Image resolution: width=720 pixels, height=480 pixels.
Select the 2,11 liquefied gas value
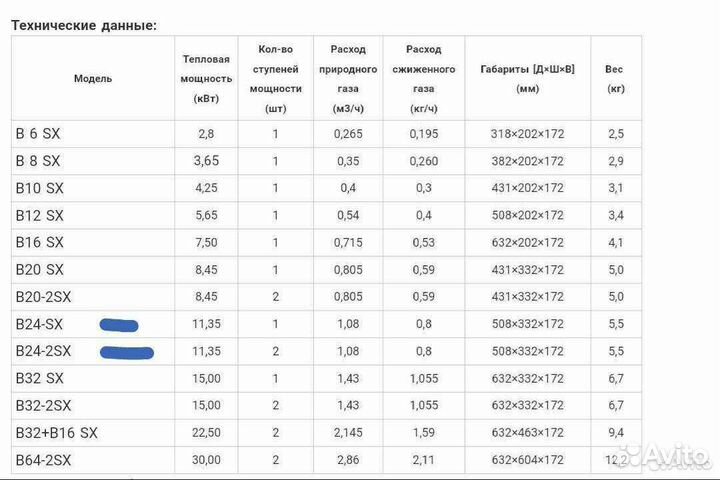pyautogui.click(x=424, y=459)
